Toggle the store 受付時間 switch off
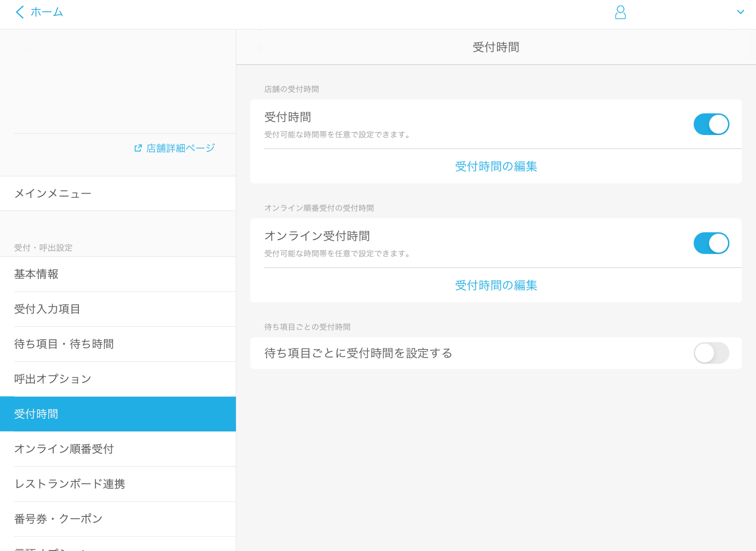The image size is (756, 551). coord(711,124)
